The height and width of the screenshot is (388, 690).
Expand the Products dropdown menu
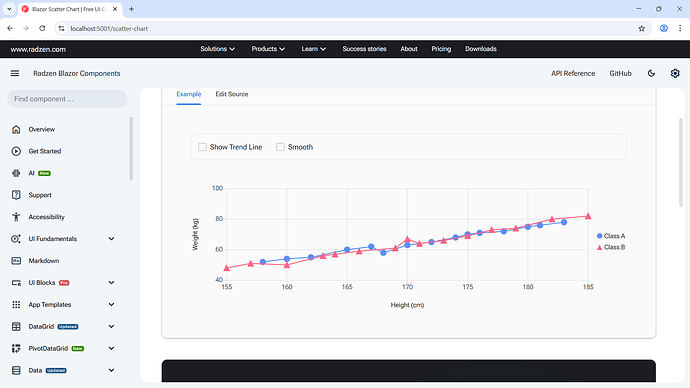pos(268,49)
